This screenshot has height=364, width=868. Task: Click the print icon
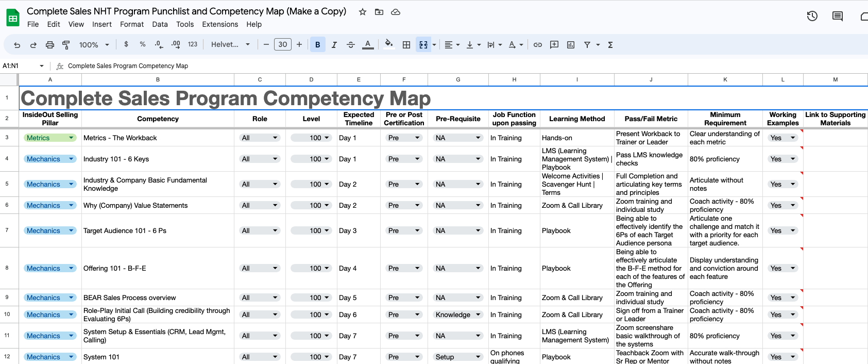50,45
